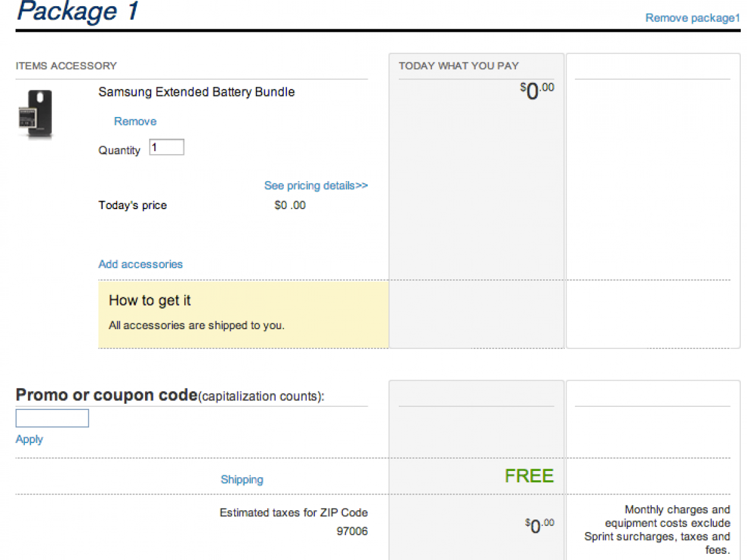Click the Package 1 heading

pyautogui.click(x=78, y=11)
